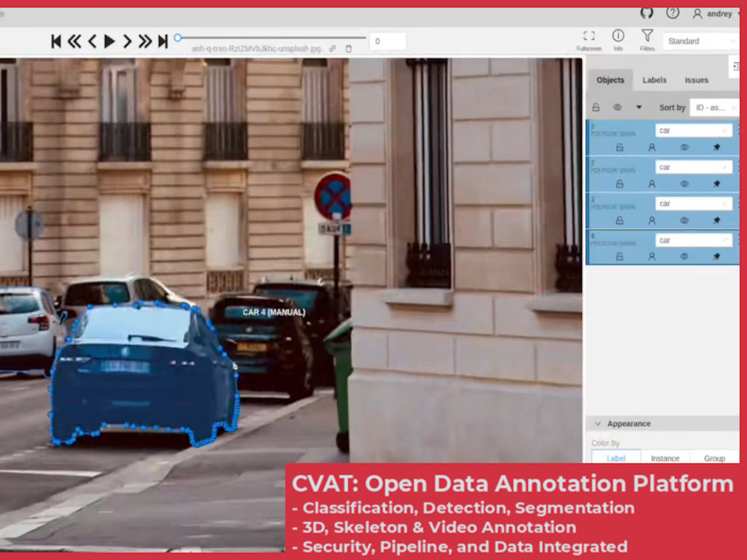Viewport: 747px width, 560px height.
Task: Hide all objects with header eye icon
Action: (x=618, y=108)
